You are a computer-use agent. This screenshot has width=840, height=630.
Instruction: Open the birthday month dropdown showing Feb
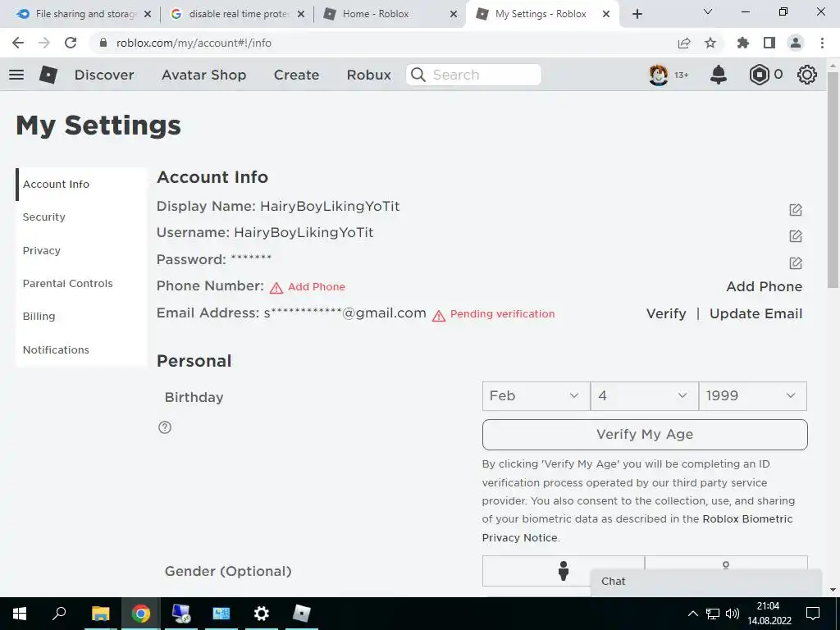(x=536, y=396)
